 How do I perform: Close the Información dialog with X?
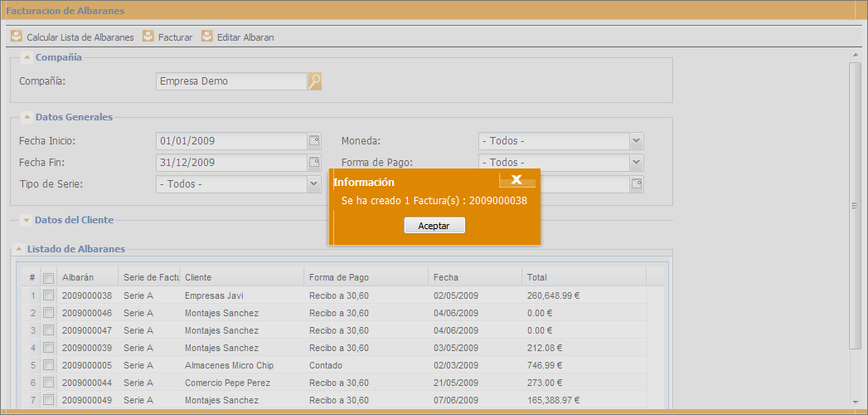tap(516, 180)
